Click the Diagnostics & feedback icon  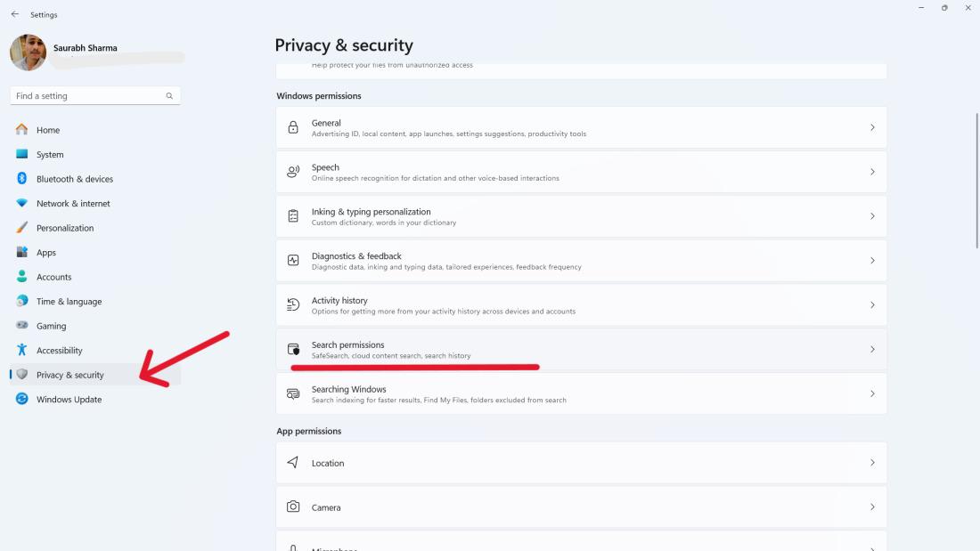[x=293, y=261]
